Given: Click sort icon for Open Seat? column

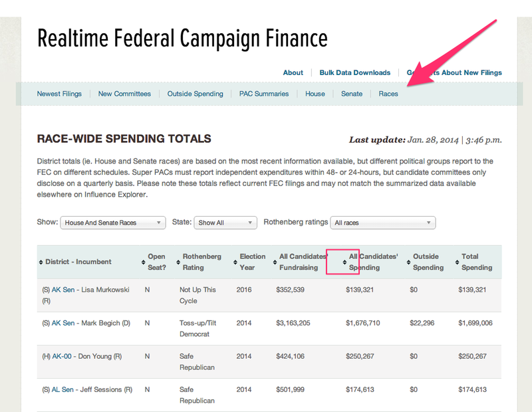Looking at the screenshot, I should 143,262.
